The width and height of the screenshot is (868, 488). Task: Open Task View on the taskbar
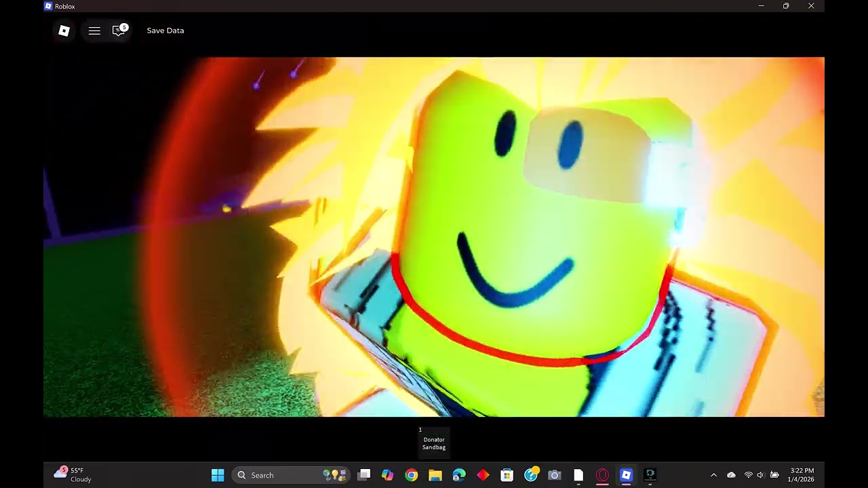coord(364,475)
